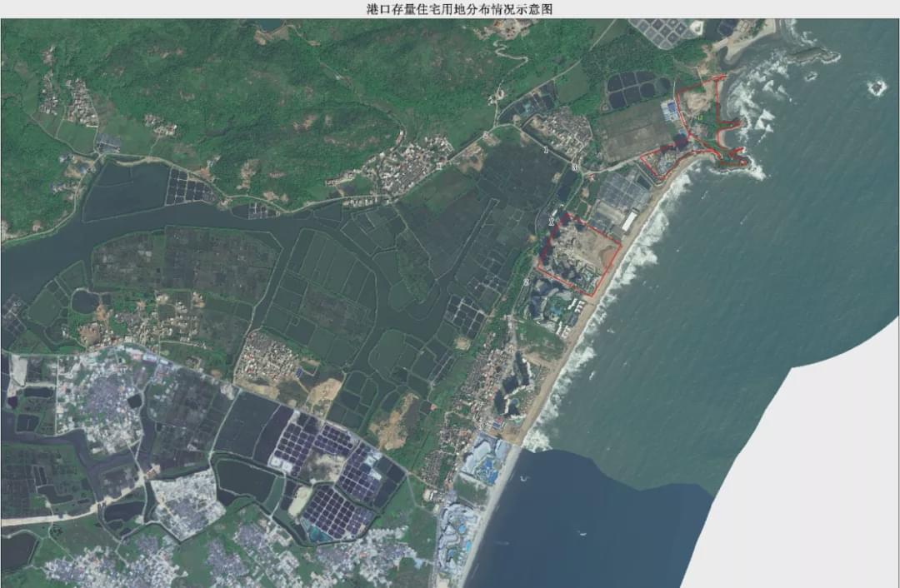Click the white long-roofed building beside the beach
The width and height of the screenshot is (900, 588).
629,221
